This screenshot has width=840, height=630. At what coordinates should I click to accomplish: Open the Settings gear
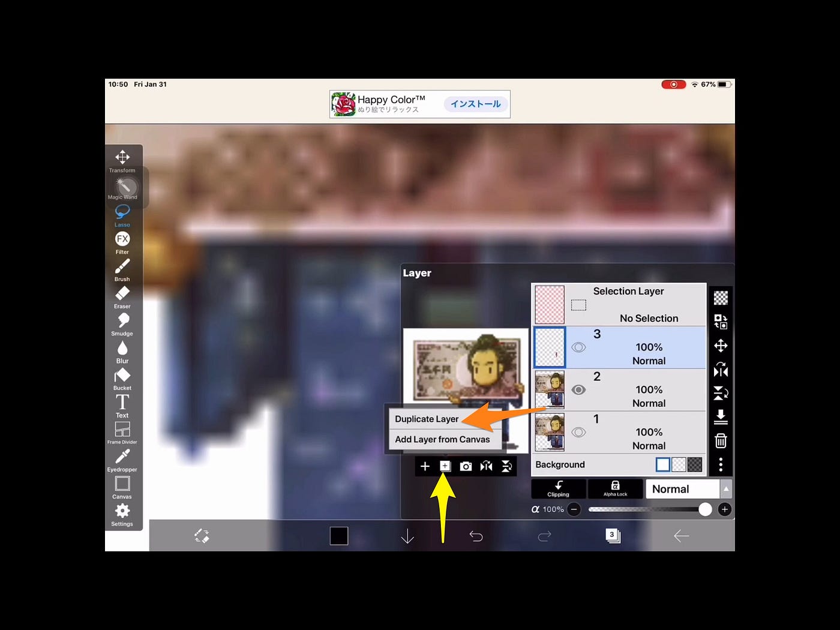pyautogui.click(x=122, y=514)
